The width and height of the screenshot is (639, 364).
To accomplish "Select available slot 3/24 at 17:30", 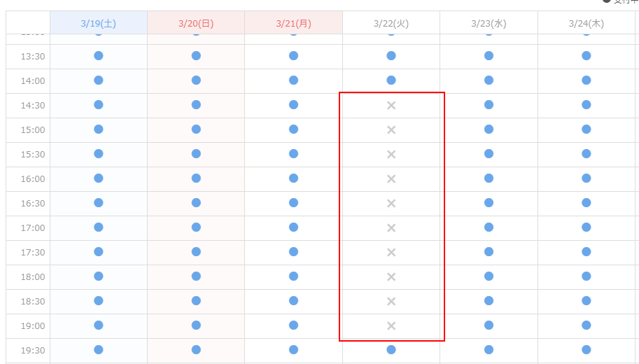I will click(x=587, y=252).
